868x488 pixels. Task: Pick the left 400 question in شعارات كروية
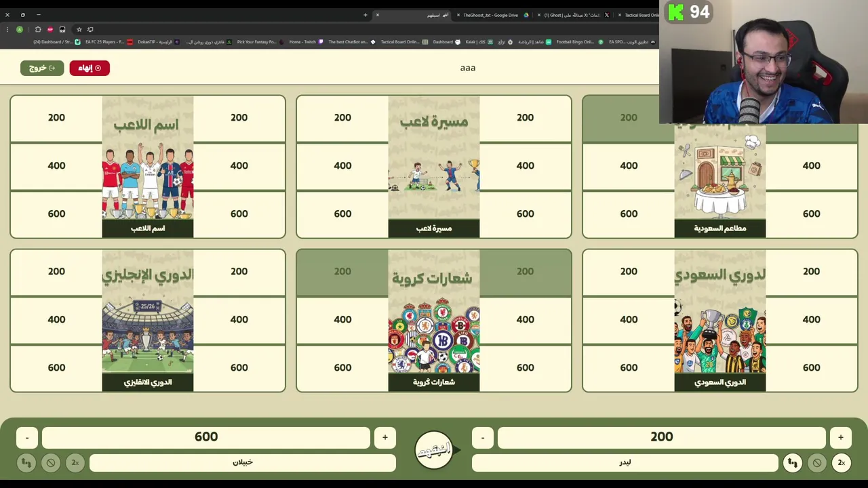[x=342, y=320]
